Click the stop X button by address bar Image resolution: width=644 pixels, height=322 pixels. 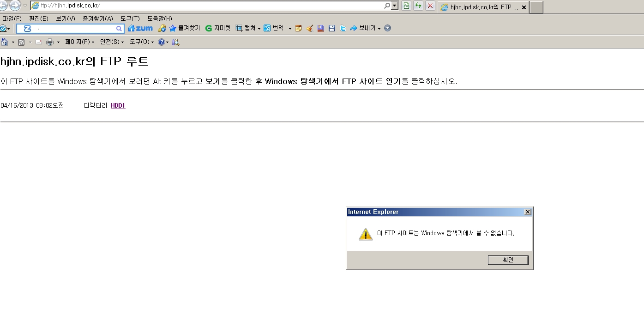[430, 6]
